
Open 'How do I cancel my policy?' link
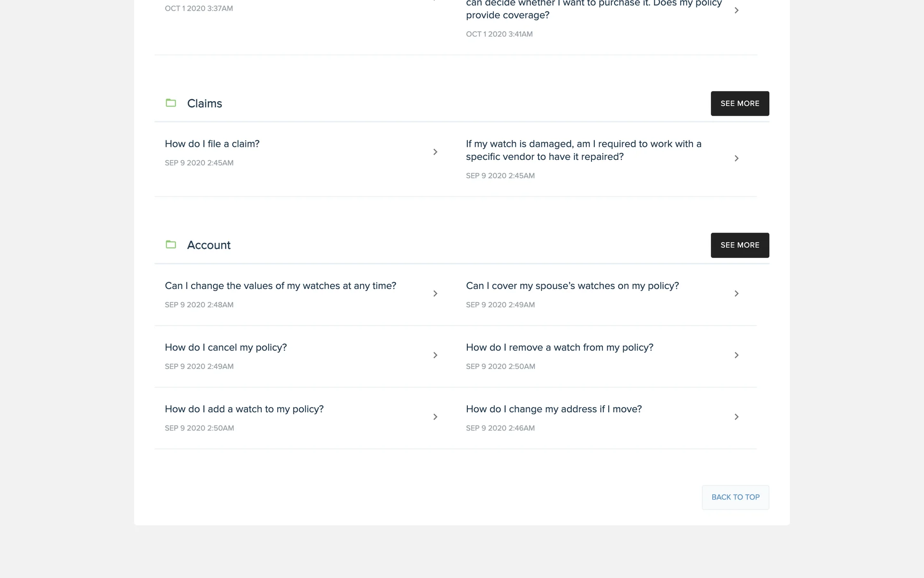(x=226, y=348)
